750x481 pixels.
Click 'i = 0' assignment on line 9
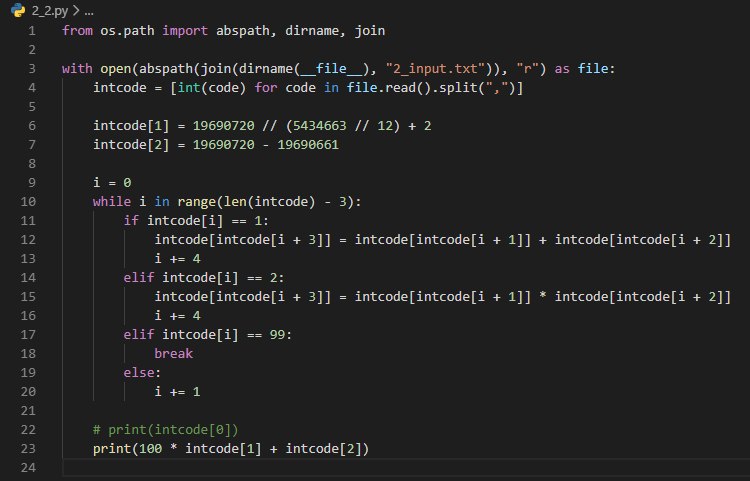112,183
